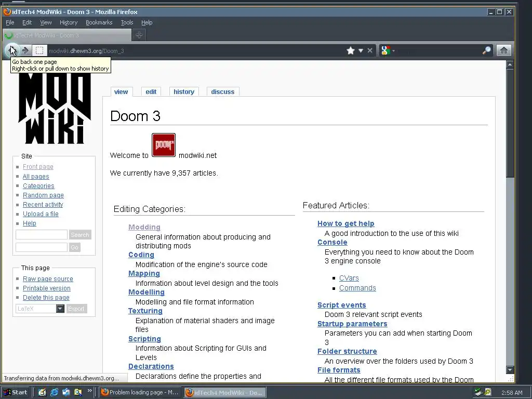Open the Startup parameters article

click(x=352, y=323)
